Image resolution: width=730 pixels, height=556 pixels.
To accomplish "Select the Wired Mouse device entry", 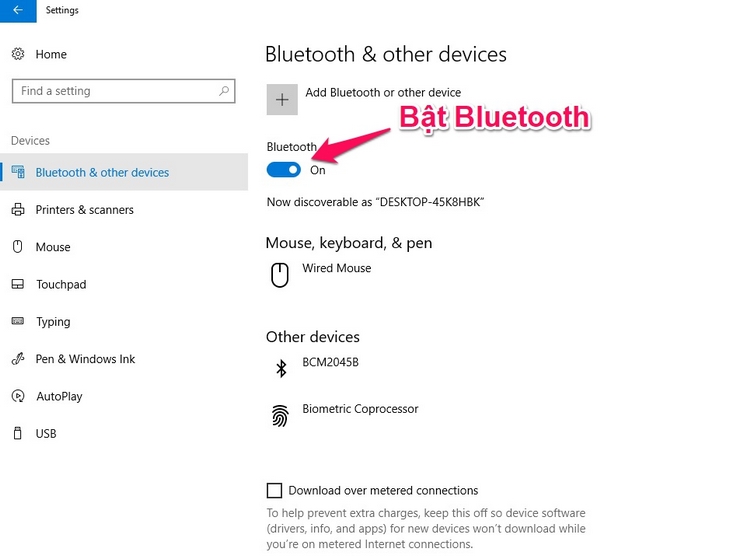I will (336, 268).
